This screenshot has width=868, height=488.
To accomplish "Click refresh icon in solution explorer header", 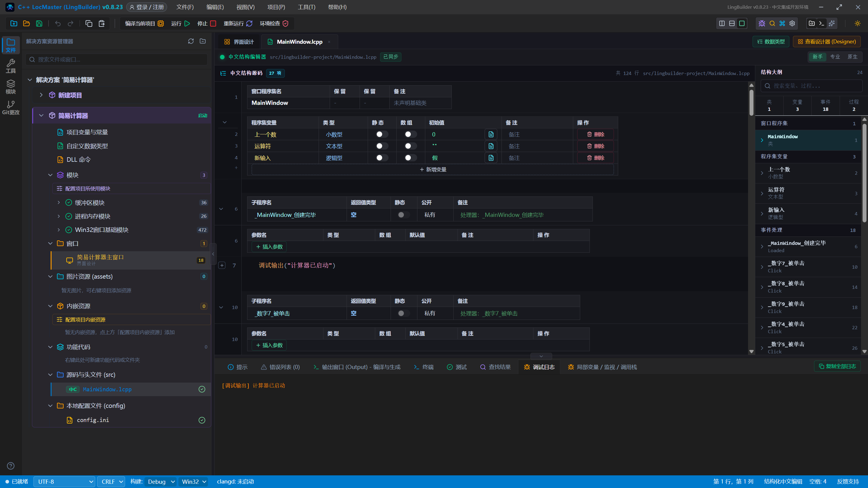I will (191, 41).
